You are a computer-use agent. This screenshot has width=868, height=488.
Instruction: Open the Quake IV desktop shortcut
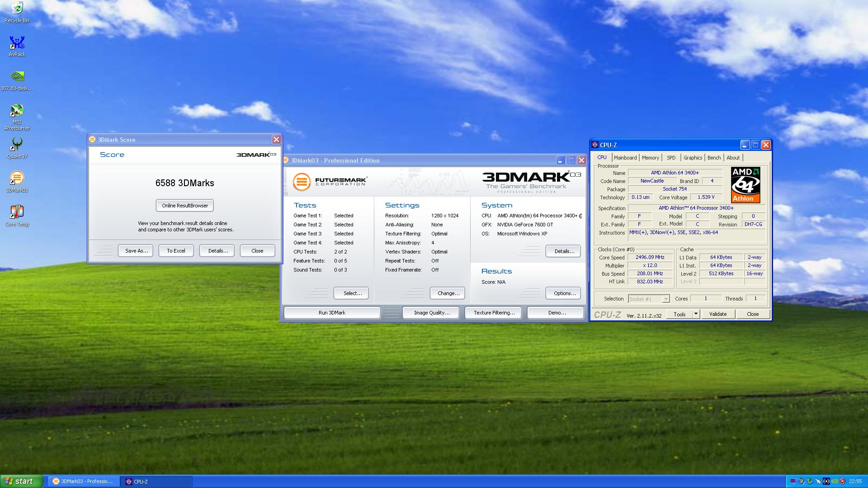pos(17,145)
